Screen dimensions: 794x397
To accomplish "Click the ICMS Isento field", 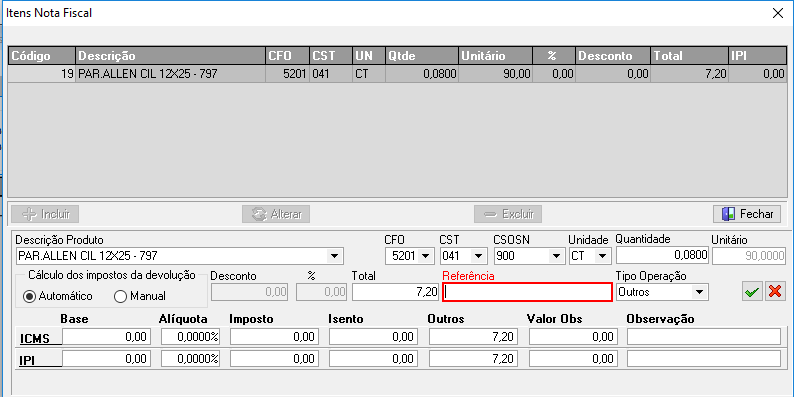I will point(374,337).
